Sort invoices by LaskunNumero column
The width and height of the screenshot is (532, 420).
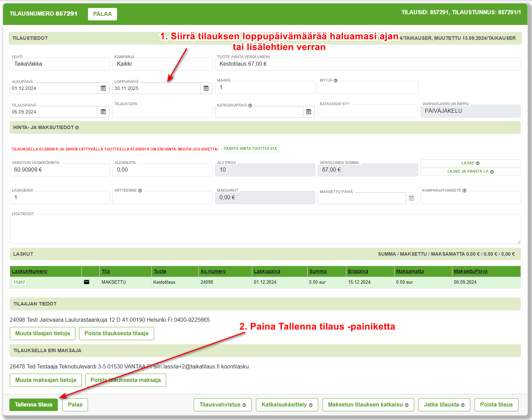pyautogui.click(x=29, y=271)
